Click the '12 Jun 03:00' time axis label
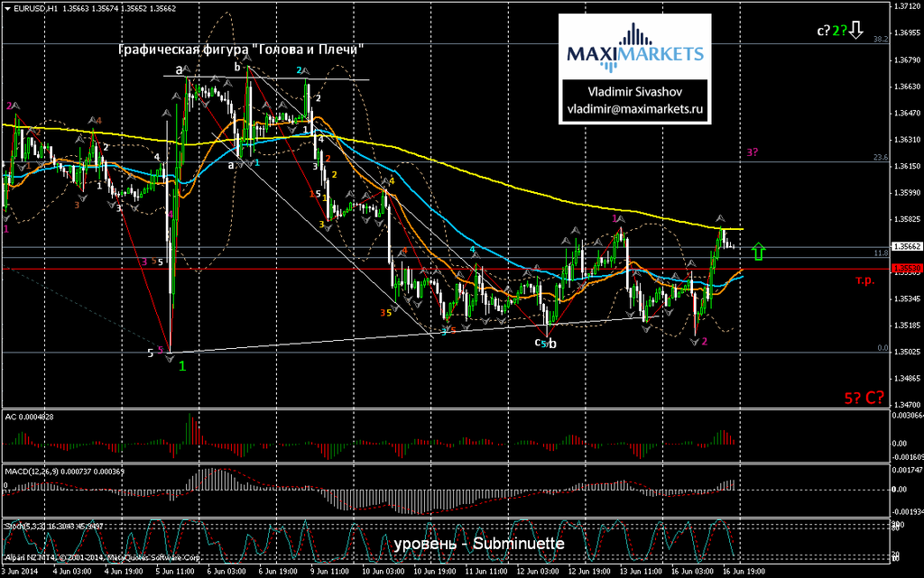924x578 pixels. point(538,572)
